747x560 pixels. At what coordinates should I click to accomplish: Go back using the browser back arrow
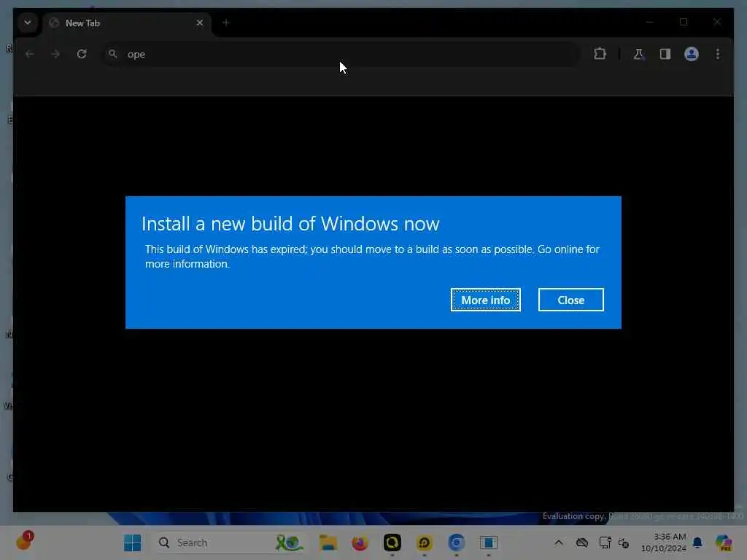(x=29, y=54)
